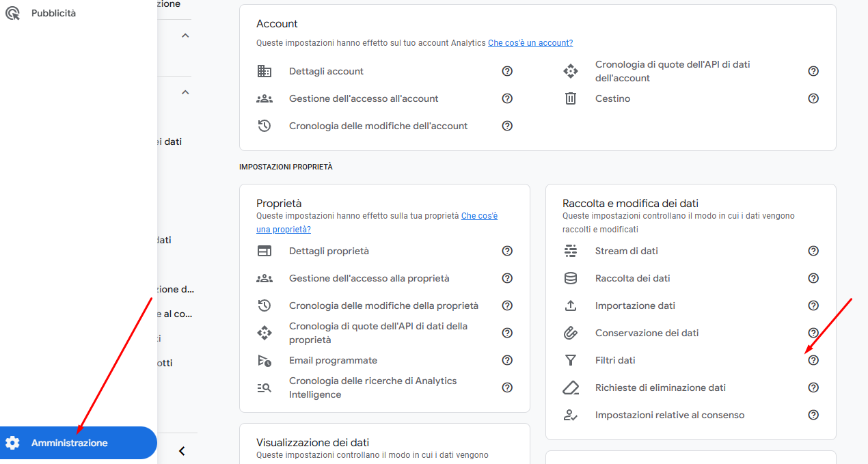Click the Importazione dati upload icon
Screen dimensions: 868x464
(571, 305)
